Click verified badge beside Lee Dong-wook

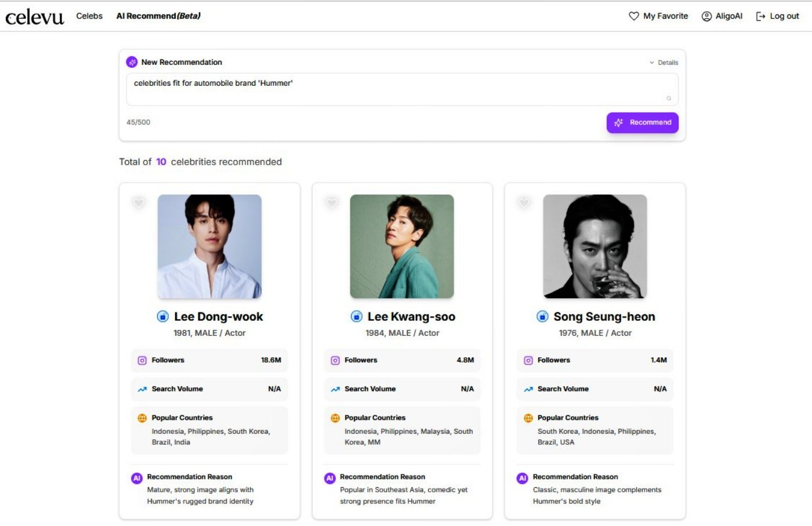click(163, 317)
